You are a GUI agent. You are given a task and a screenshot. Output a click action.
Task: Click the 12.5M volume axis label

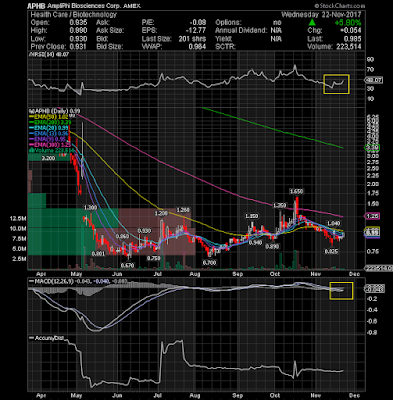click(x=19, y=219)
